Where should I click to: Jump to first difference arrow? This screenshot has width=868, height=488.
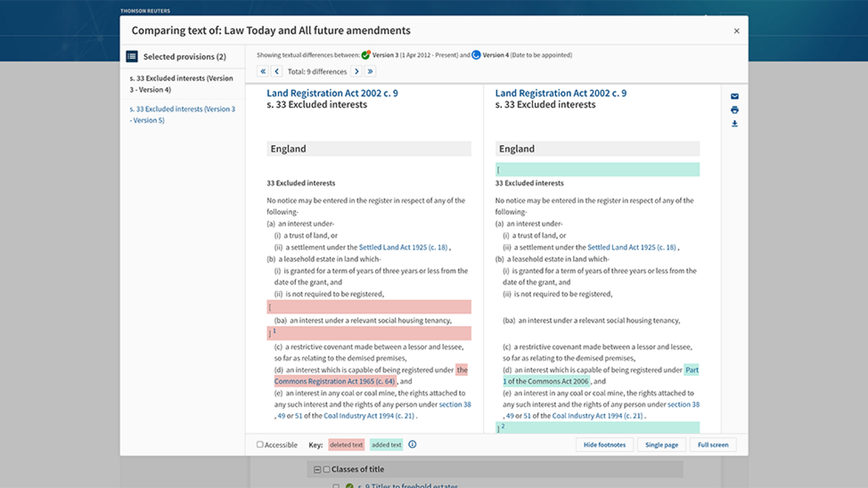coord(263,72)
